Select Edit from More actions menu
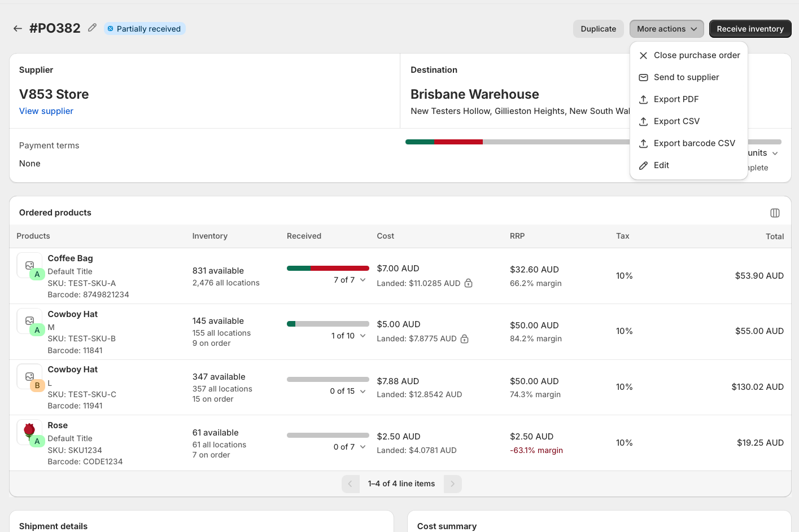The height and width of the screenshot is (532, 799). click(x=689, y=165)
